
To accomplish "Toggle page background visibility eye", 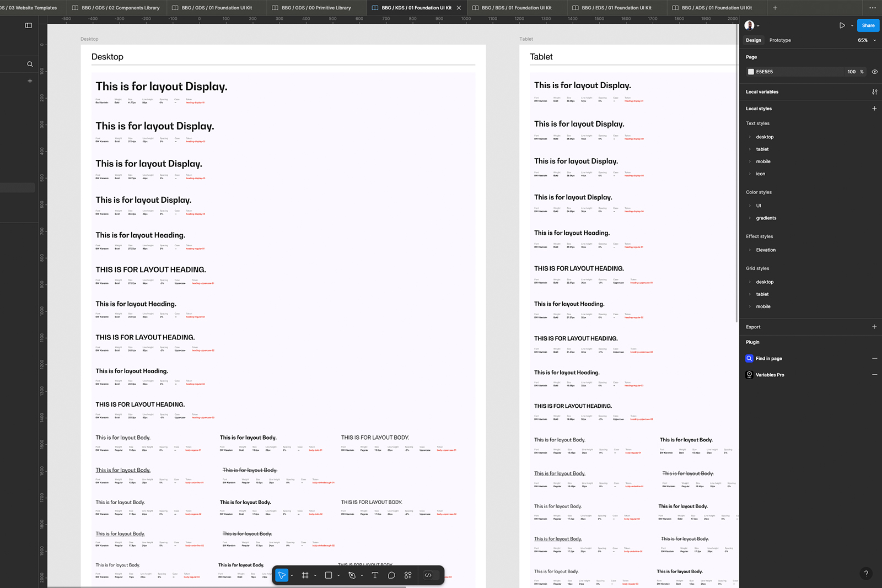I will click(x=874, y=72).
